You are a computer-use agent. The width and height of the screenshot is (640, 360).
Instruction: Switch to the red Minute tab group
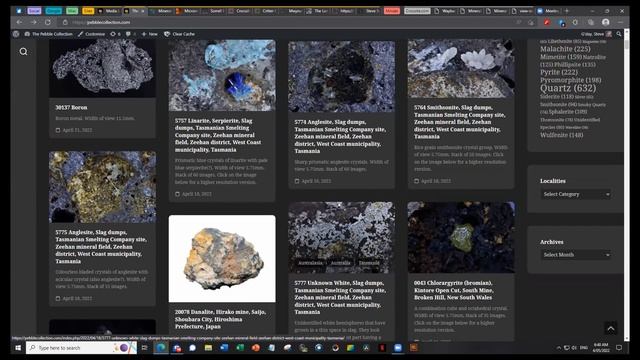tap(391, 11)
